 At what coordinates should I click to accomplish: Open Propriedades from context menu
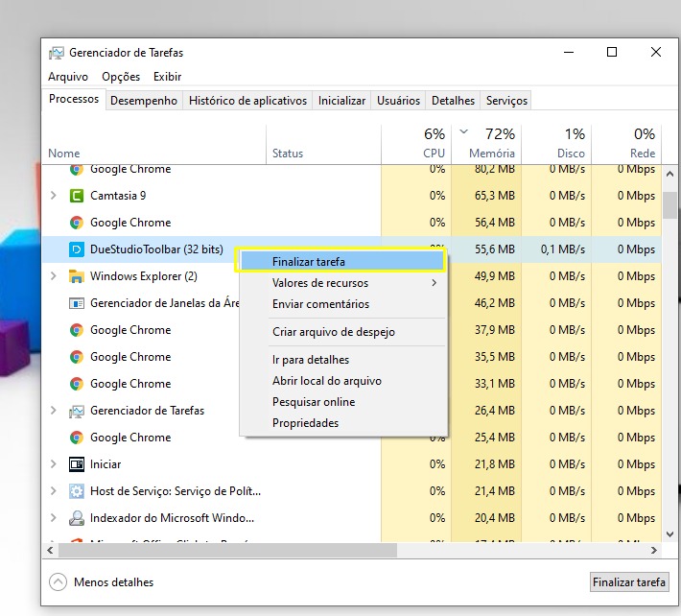342,423
